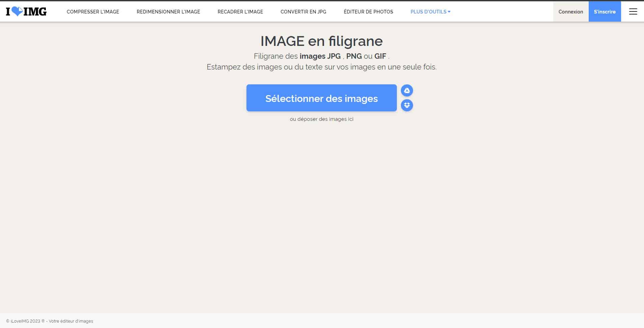This screenshot has height=328, width=644.
Task: Click 'ou déposer des images ici' text
Action: pos(322,119)
